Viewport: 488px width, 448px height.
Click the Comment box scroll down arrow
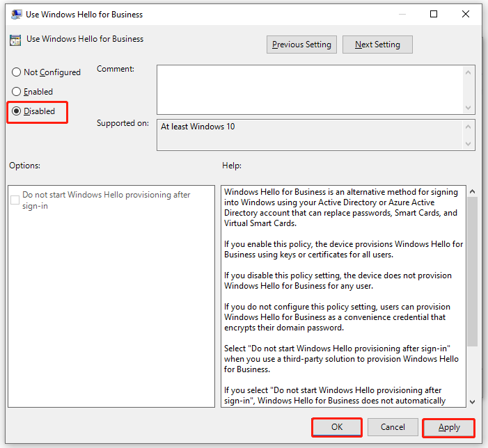468,108
